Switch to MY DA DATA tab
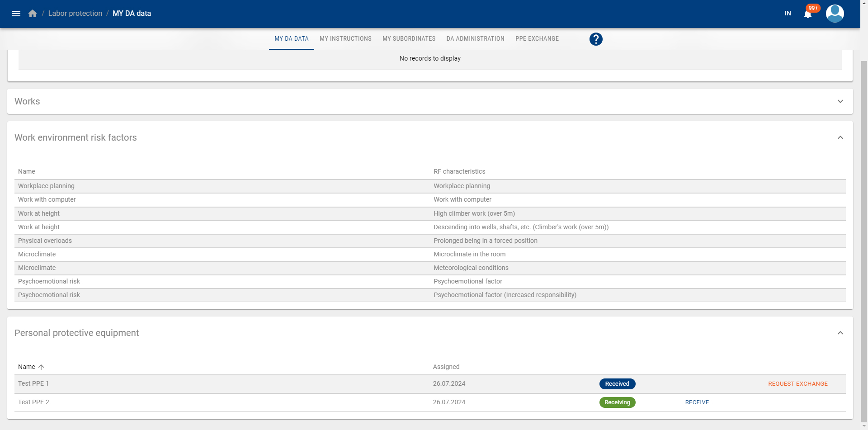This screenshot has height=430, width=868. (292, 39)
